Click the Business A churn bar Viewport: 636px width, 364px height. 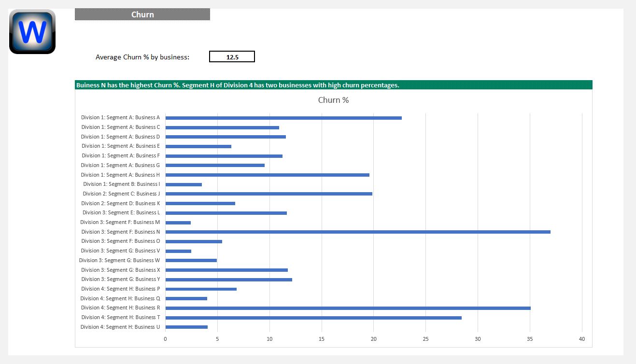tap(283, 118)
